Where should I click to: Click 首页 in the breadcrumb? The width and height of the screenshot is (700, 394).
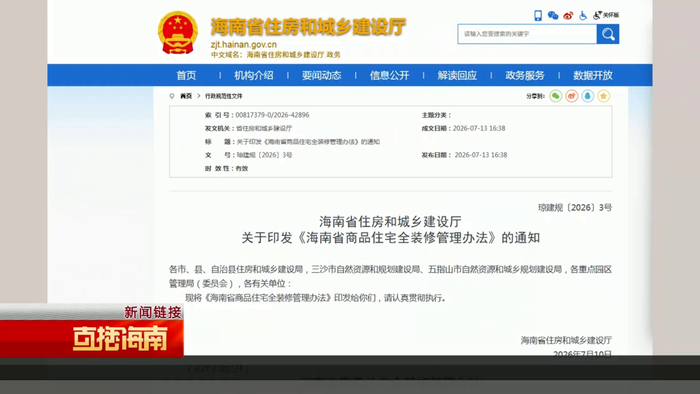click(x=186, y=96)
